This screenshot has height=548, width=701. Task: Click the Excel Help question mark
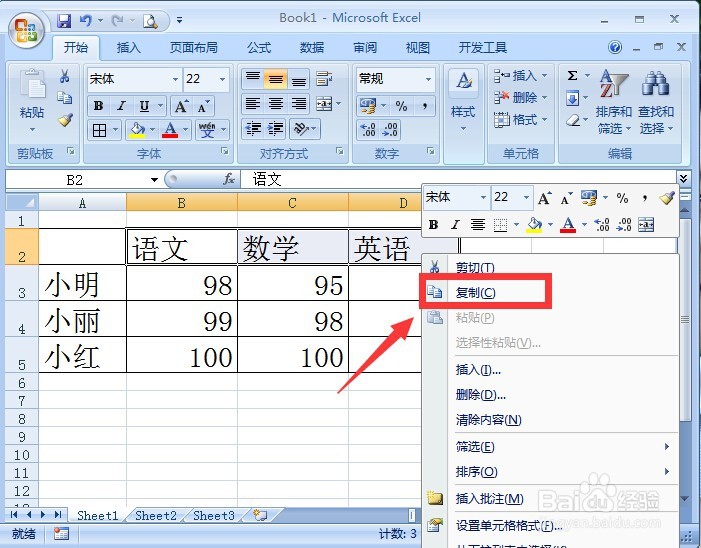point(615,47)
